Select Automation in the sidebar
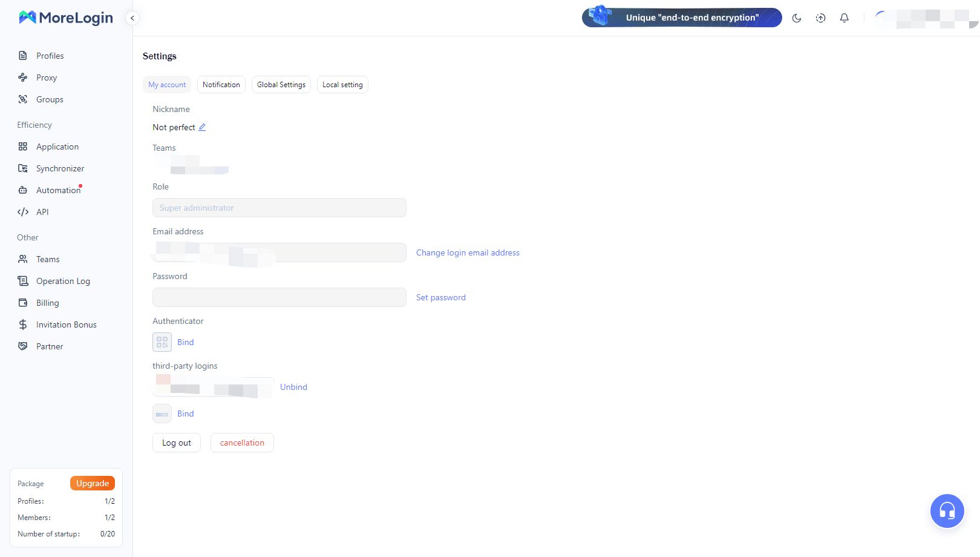 click(x=57, y=190)
